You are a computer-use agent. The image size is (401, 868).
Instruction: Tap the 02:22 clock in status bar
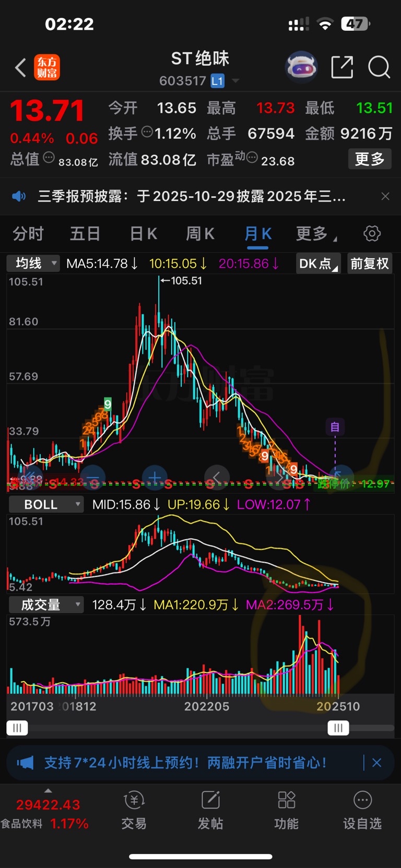point(69,24)
